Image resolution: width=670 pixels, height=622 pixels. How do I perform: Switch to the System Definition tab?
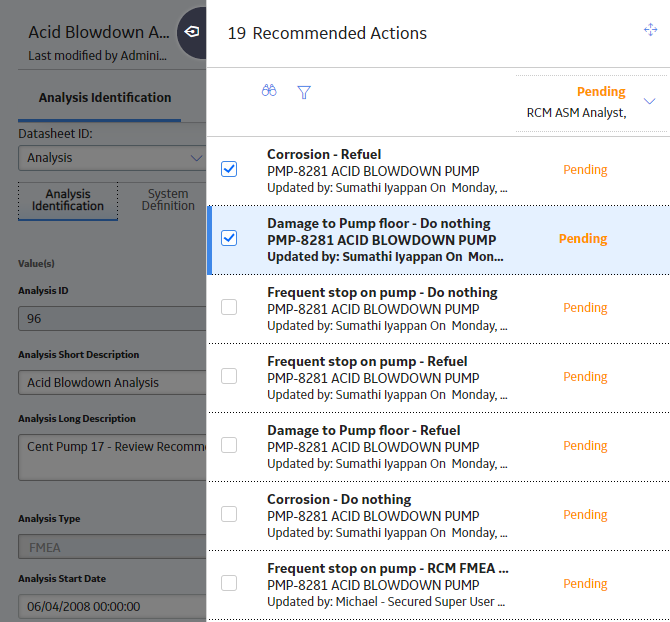(168, 200)
